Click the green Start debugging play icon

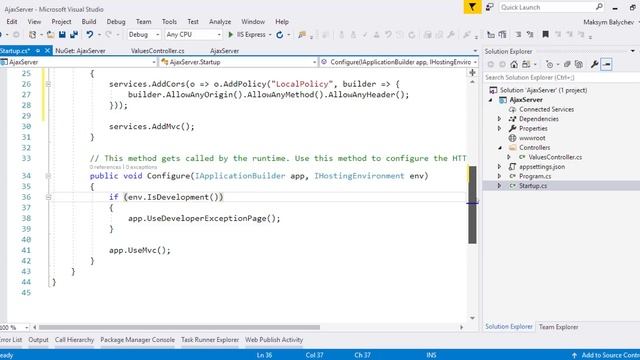coord(231,35)
